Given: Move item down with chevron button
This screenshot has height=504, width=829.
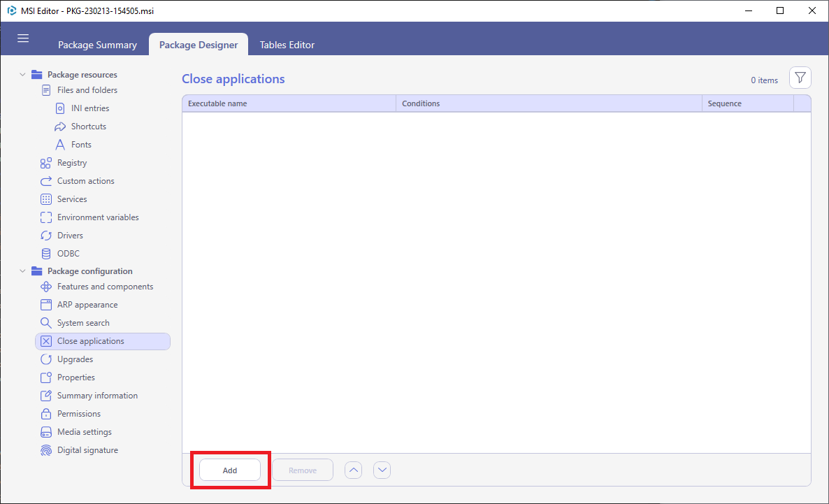Looking at the screenshot, I should click(382, 470).
